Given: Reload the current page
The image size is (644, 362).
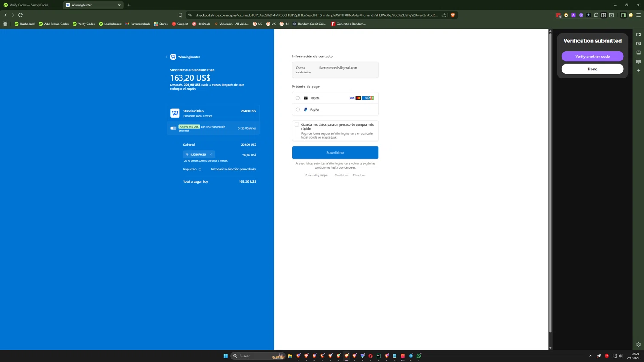Looking at the screenshot, I should point(21,15).
